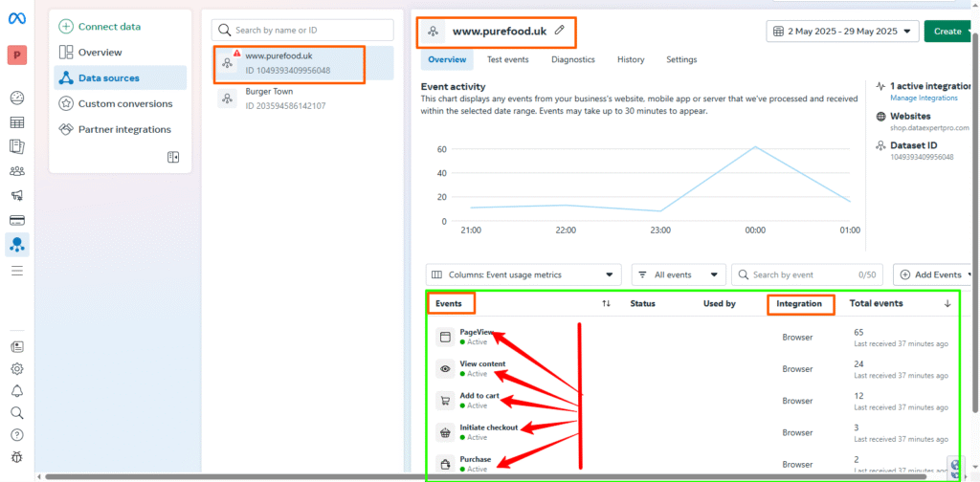Click the 1 active integration heading
Image resolution: width=980 pixels, height=482 pixels.
(930, 86)
